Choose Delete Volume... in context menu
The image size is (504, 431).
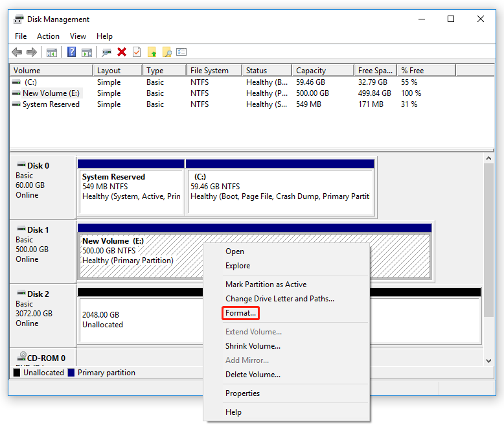pos(286,375)
